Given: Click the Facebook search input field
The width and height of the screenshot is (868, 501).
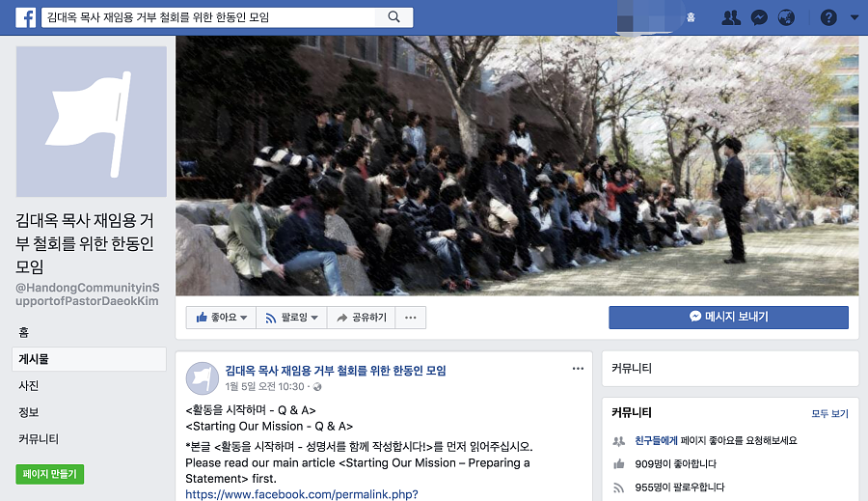Looking at the screenshot, I should (x=209, y=17).
